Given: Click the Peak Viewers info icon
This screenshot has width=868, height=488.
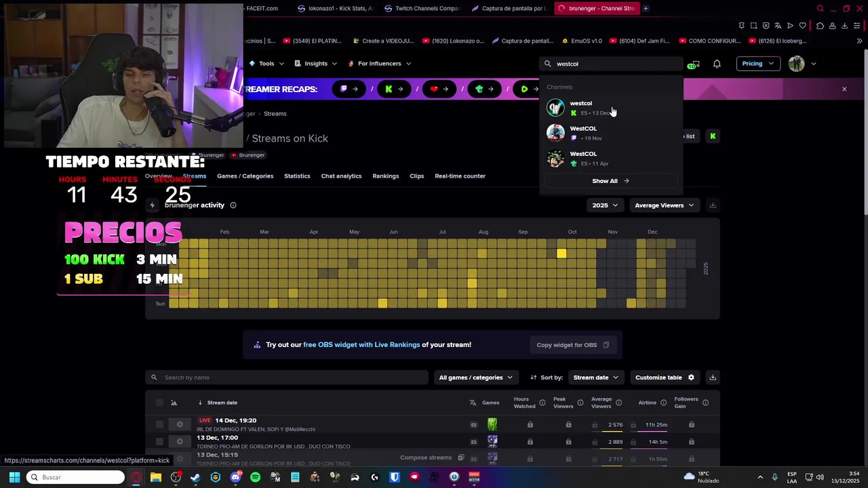Looking at the screenshot, I should click(x=580, y=403).
